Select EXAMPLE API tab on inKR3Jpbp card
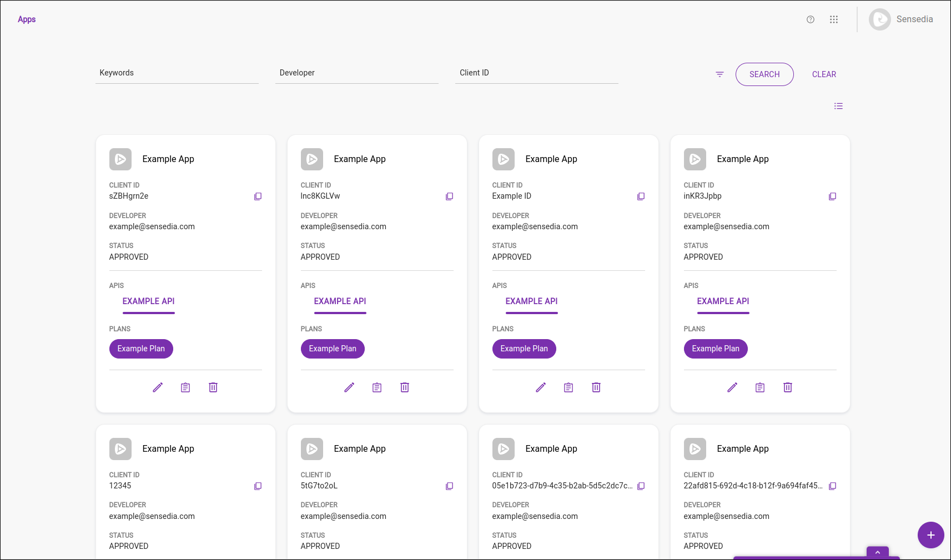The image size is (951, 560). click(x=723, y=301)
